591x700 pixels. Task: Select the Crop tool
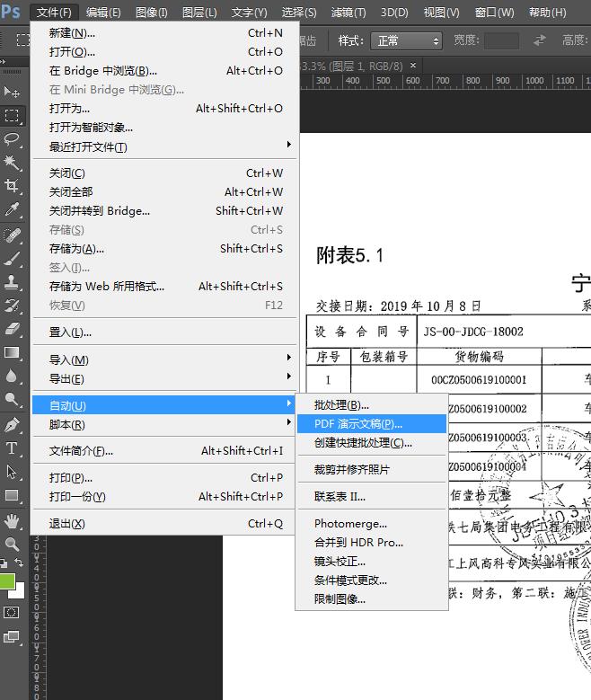click(x=11, y=186)
